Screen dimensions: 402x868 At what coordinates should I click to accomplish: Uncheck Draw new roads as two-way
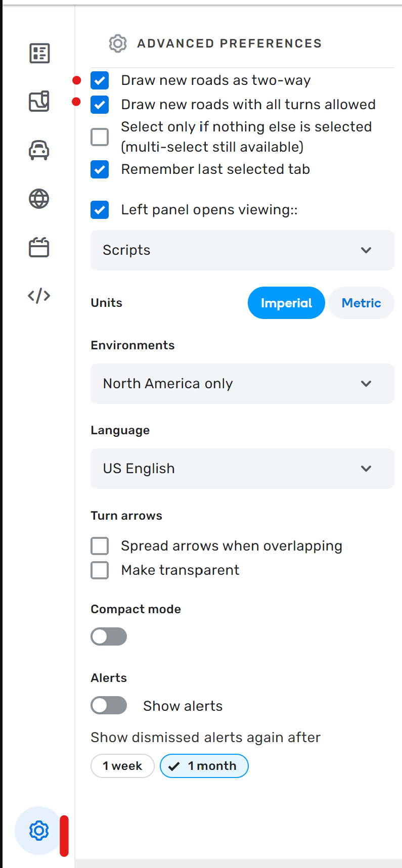point(100,80)
